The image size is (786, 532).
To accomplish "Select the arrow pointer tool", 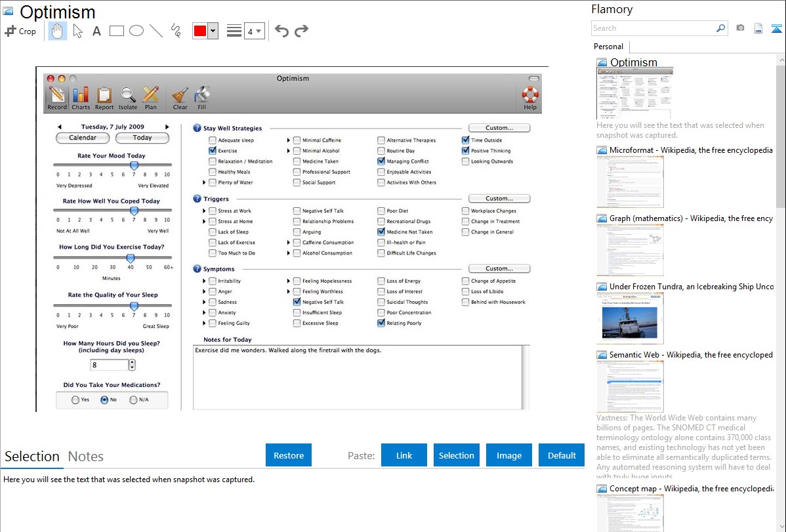I will 77,31.
